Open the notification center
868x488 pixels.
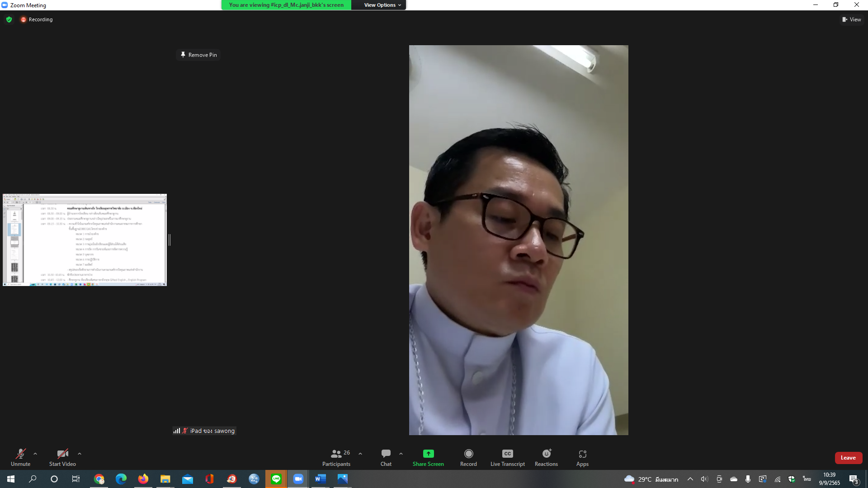(x=854, y=479)
